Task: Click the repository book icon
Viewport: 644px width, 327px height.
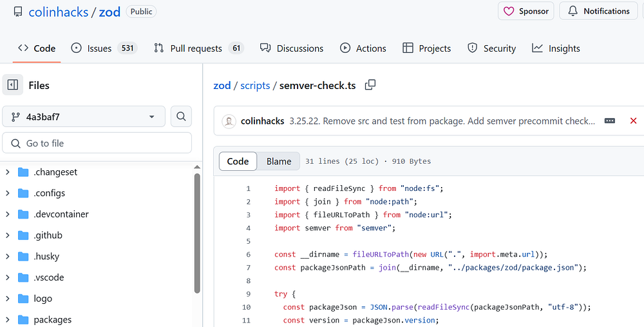Action: pos(17,12)
